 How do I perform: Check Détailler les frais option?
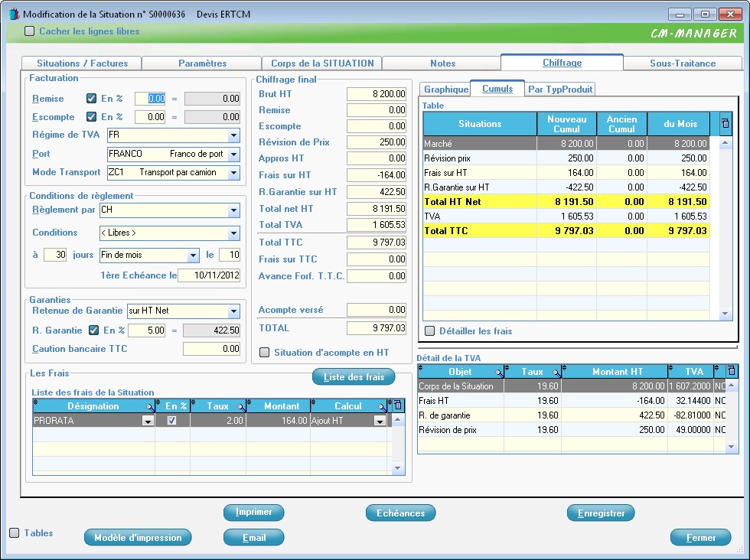point(430,331)
